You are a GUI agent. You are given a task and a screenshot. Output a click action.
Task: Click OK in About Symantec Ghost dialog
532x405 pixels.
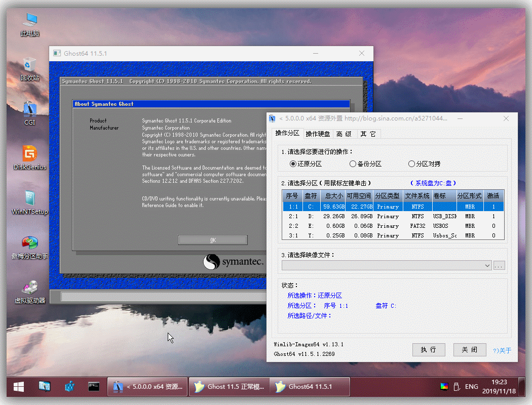[213, 240]
